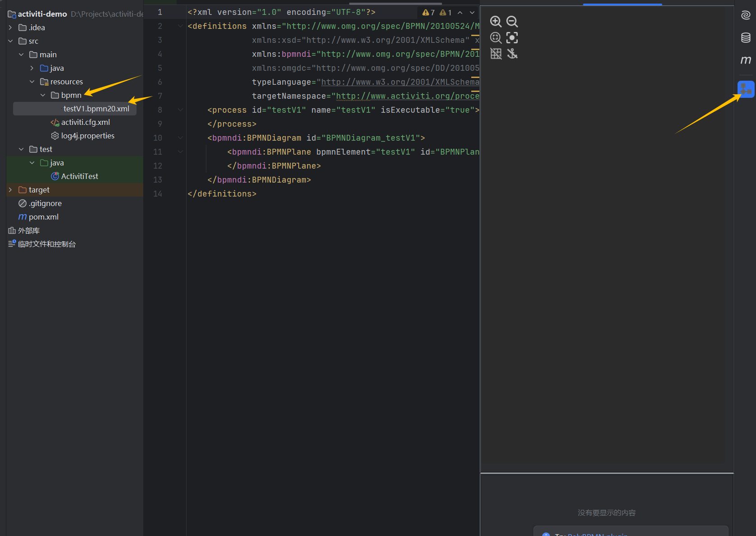The height and width of the screenshot is (536, 756).
Task: Toggle anchor snapping icon in diagram toolbar
Action: [x=512, y=54]
